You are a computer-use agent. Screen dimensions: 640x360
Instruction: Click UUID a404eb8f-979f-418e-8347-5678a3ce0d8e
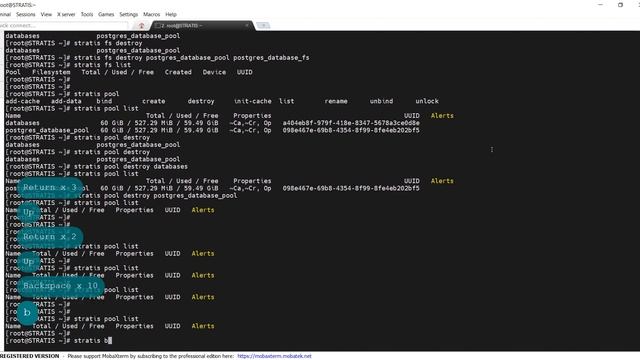(x=351, y=123)
